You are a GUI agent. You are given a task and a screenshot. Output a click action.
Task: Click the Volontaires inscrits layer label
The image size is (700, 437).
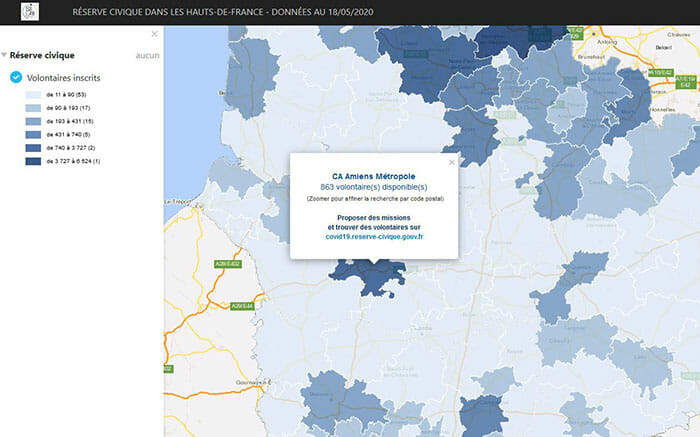[x=62, y=77]
